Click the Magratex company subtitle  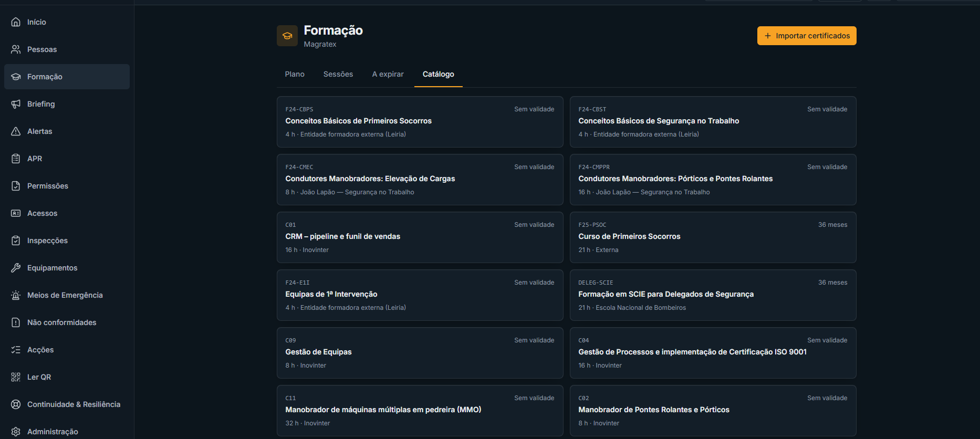[x=320, y=44]
